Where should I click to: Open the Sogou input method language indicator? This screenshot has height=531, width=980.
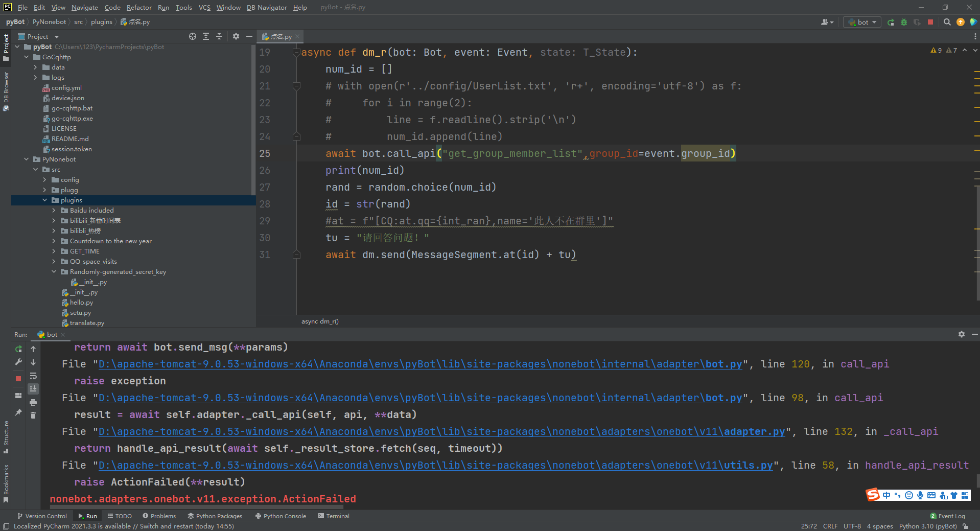(x=888, y=495)
